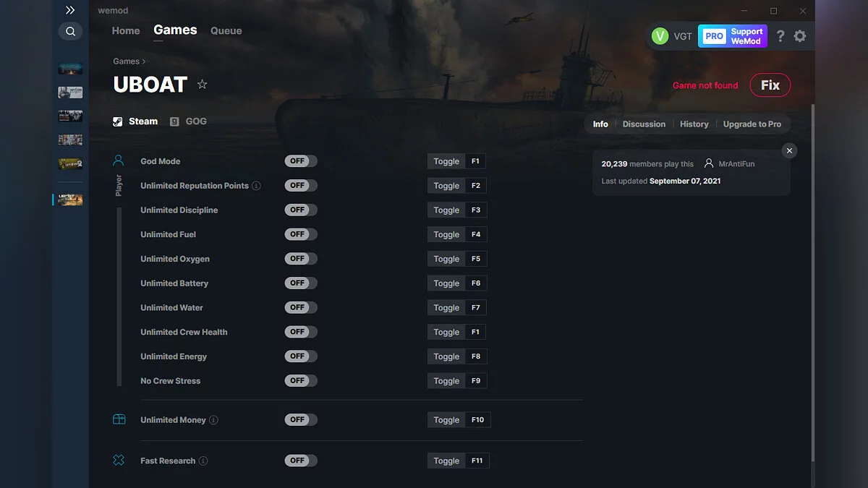Image resolution: width=868 pixels, height=488 pixels.
Task: Open the Queue section
Action: point(226,30)
